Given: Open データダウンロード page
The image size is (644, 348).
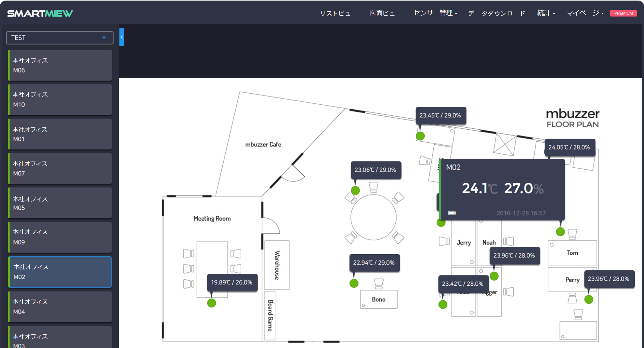Looking at the screenshot, I should [x=497, y=13].
